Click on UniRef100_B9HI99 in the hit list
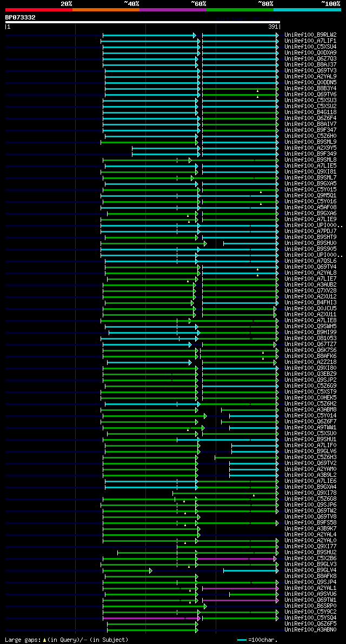This screenshot has width=346, height=644. pyautogui.click(x=310, y=333)
